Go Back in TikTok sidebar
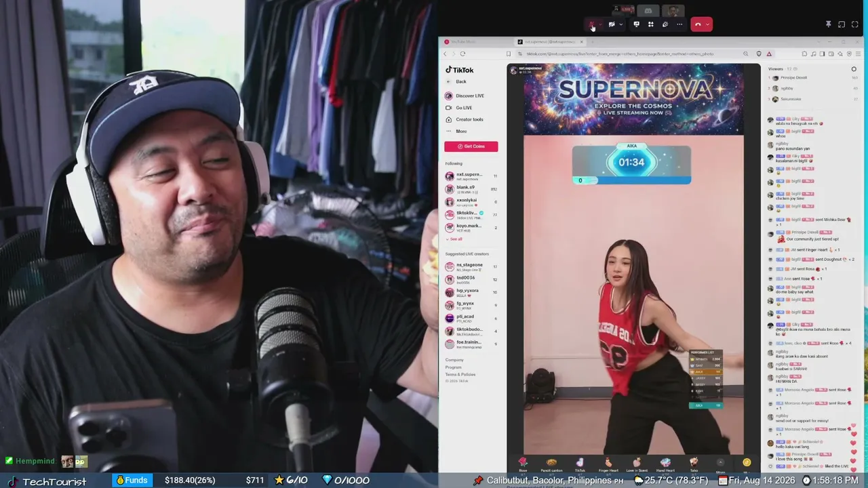This screenshot has width=868, height=488. tap(456, 81)
